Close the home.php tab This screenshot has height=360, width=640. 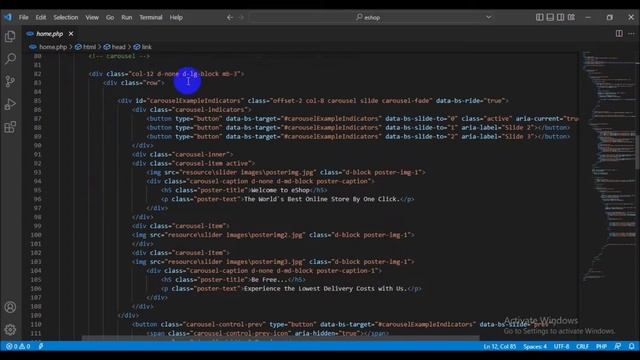71,33
